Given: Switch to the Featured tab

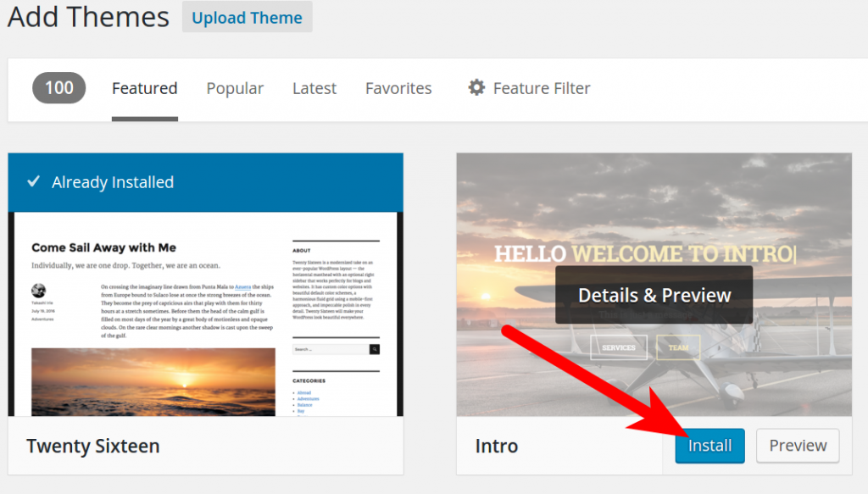Looking at the screenshot, I should tap(144, 88).
